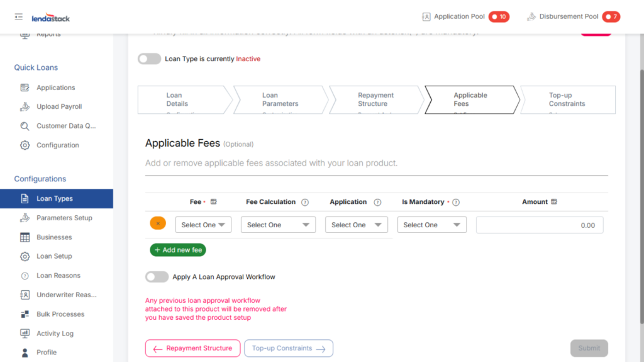Click the icon next to Amount header

[x=554, y=202]
